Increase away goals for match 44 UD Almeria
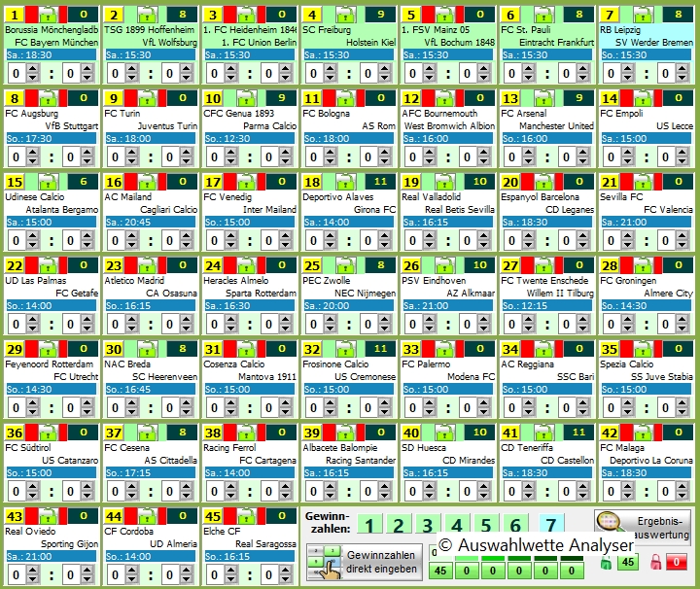Image resolution: width=700 pixels, height=589 pixels. click(186, 571)
